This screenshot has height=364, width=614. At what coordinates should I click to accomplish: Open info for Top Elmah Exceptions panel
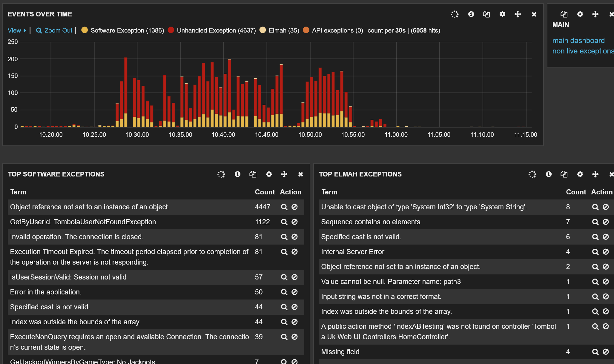tap(549, 174)
